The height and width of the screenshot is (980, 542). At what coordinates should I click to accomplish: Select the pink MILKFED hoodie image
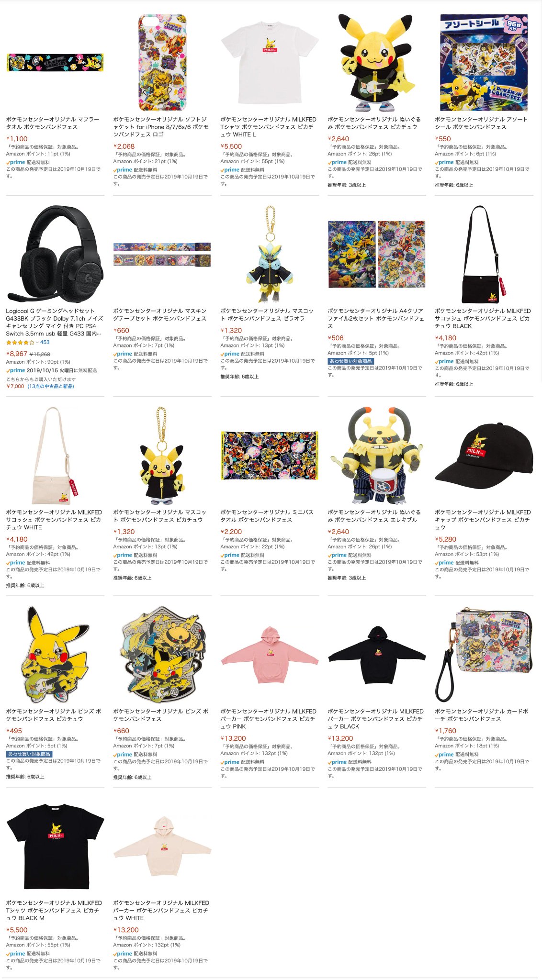(x=270, y=655)
